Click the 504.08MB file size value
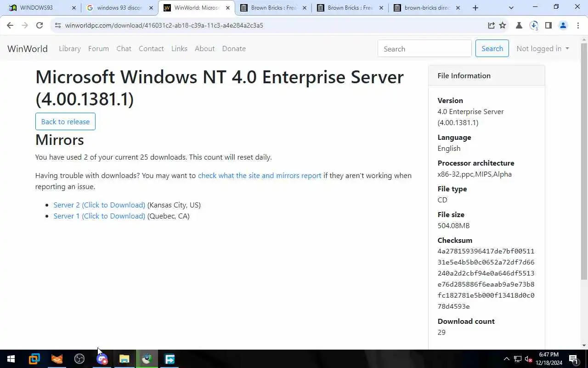The image size is (588, 368). point(453,225)
